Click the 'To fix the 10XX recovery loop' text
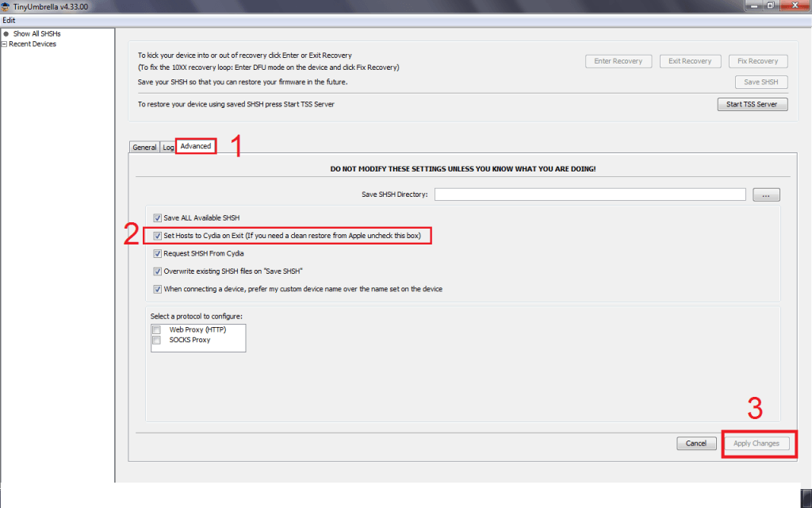This screenshot has height=508, width=812. [x=268, y=67]
